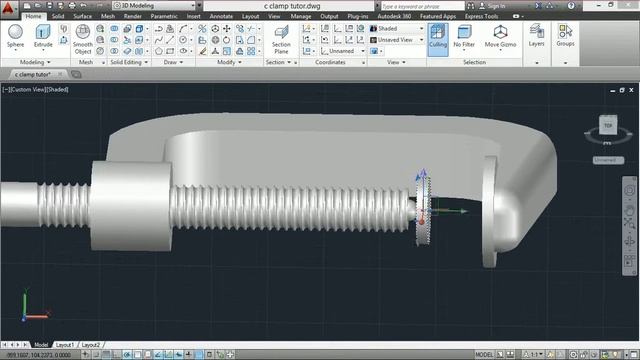Click the ribbon minimize toggle after Express Tools

516,16
